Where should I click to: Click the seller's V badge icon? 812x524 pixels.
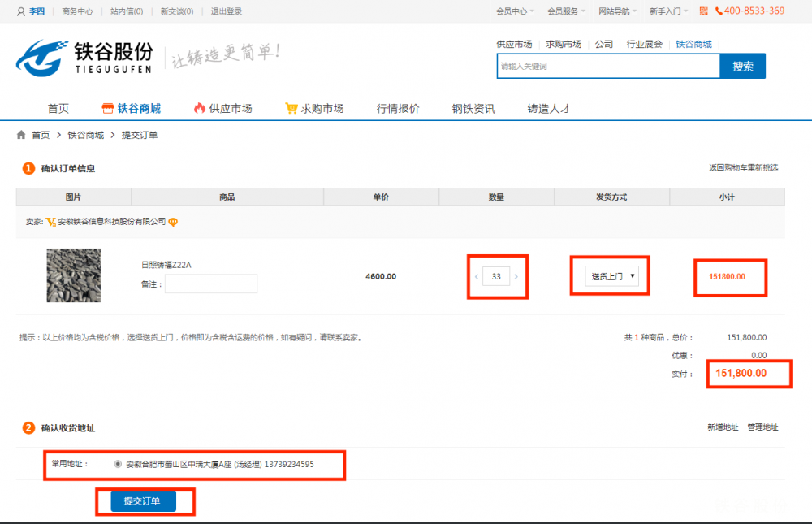pyautogui.click(x=51, y=222)
